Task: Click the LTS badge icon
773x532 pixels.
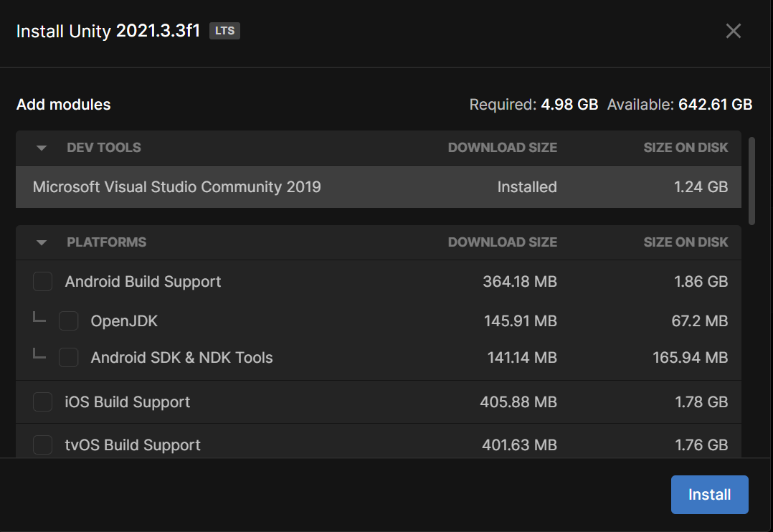Action: pyautogui.click(x=224, y=31)
